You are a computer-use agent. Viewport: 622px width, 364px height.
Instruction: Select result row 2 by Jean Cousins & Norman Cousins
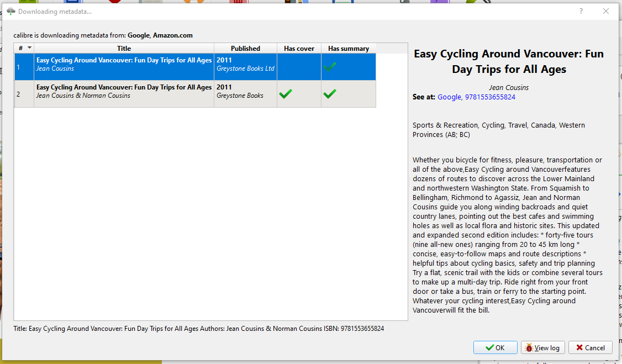pos(195,94)
